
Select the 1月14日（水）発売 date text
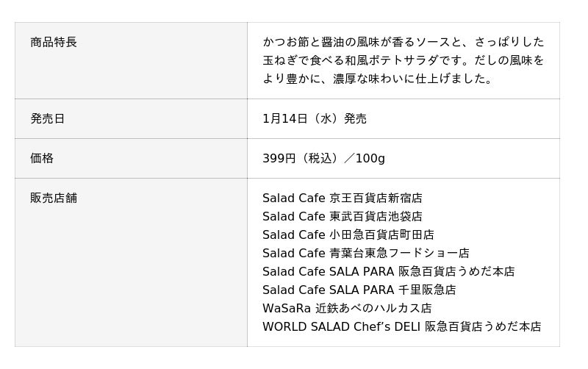(315, 119)
